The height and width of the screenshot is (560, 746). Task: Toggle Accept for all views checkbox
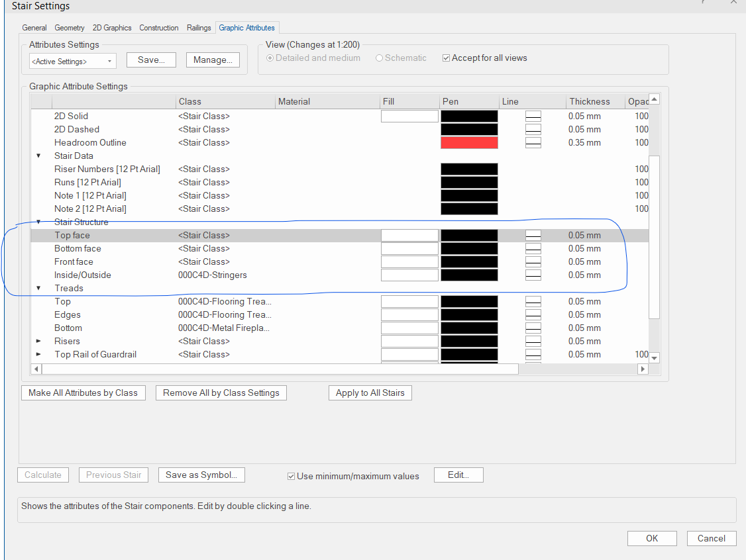446,58
